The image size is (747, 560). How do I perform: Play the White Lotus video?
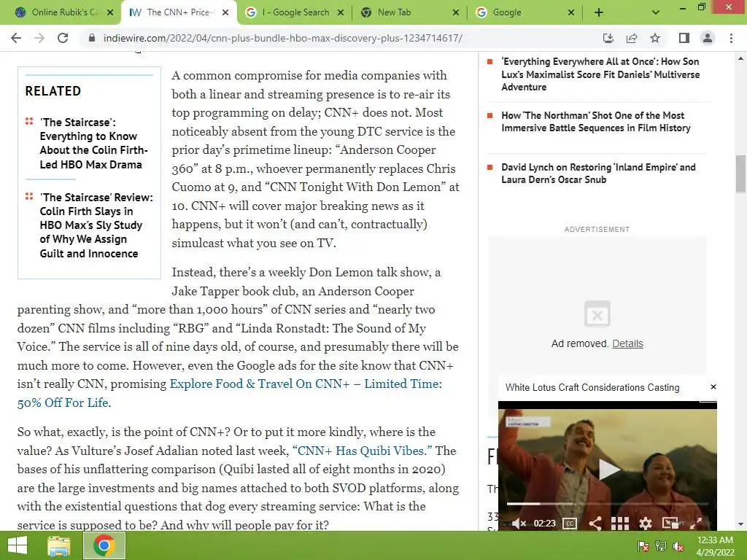pyautogui.click(x=609, y=469)
